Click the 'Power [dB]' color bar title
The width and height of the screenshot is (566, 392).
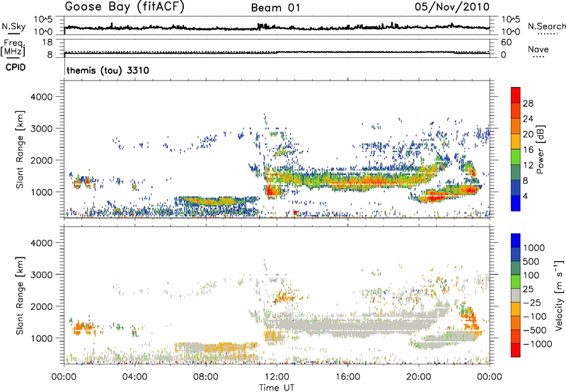[540, 149]
